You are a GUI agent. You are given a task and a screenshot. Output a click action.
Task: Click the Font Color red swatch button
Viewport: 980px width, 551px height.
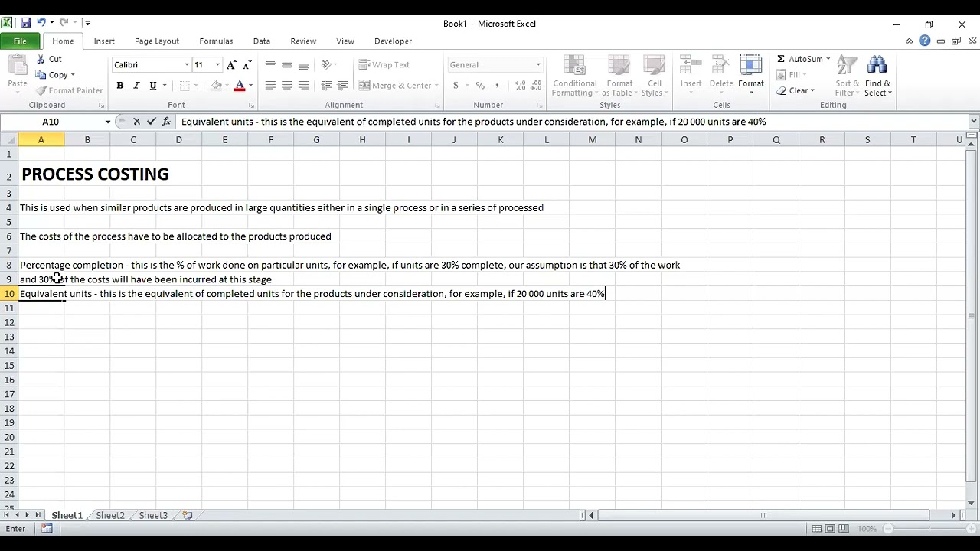(240, 86)
